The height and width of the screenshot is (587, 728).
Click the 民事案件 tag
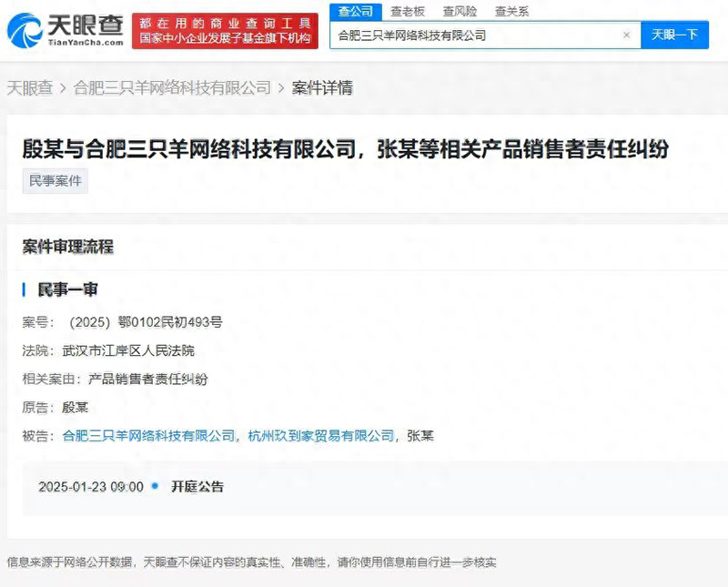(56, 181)
